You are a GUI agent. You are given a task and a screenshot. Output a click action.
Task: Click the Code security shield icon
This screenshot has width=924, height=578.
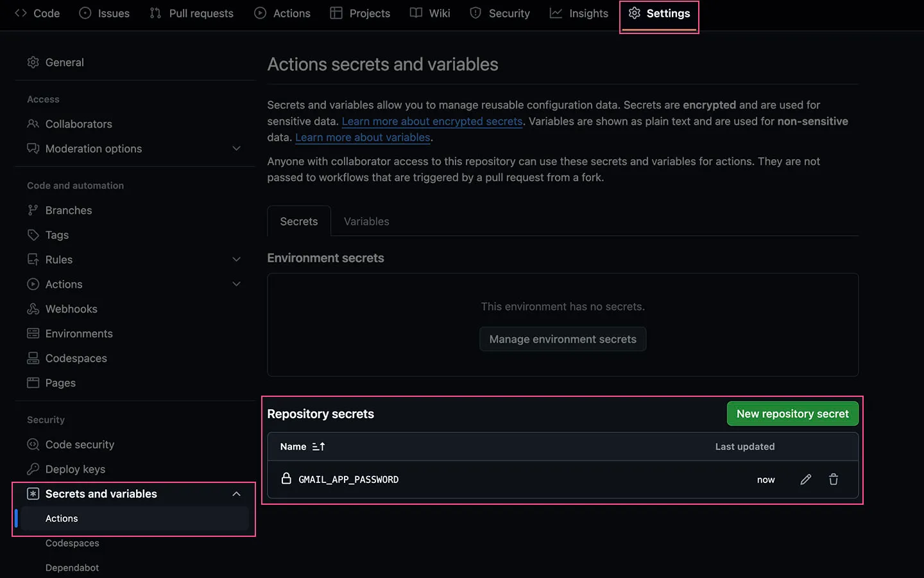coord(33,444)
